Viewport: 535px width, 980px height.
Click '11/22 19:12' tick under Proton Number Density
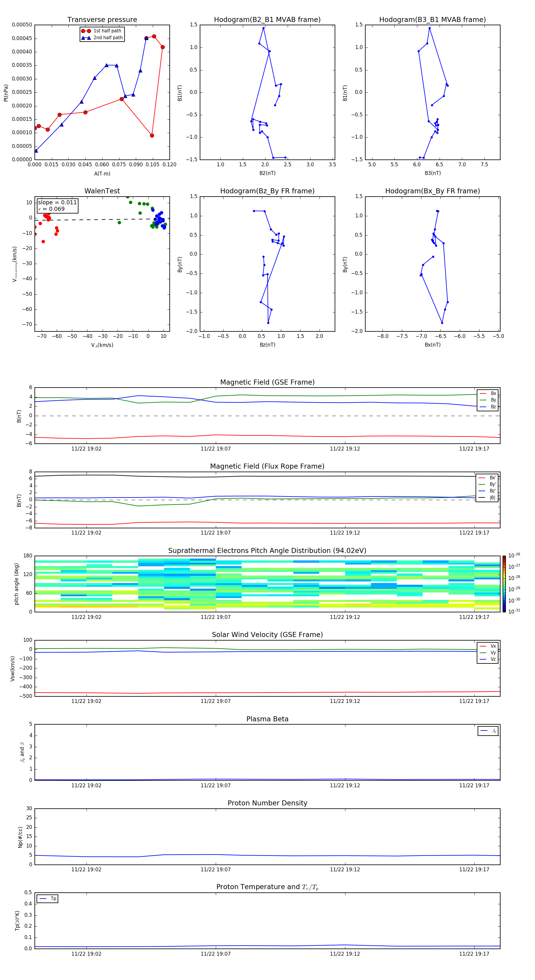click(344, 870)
